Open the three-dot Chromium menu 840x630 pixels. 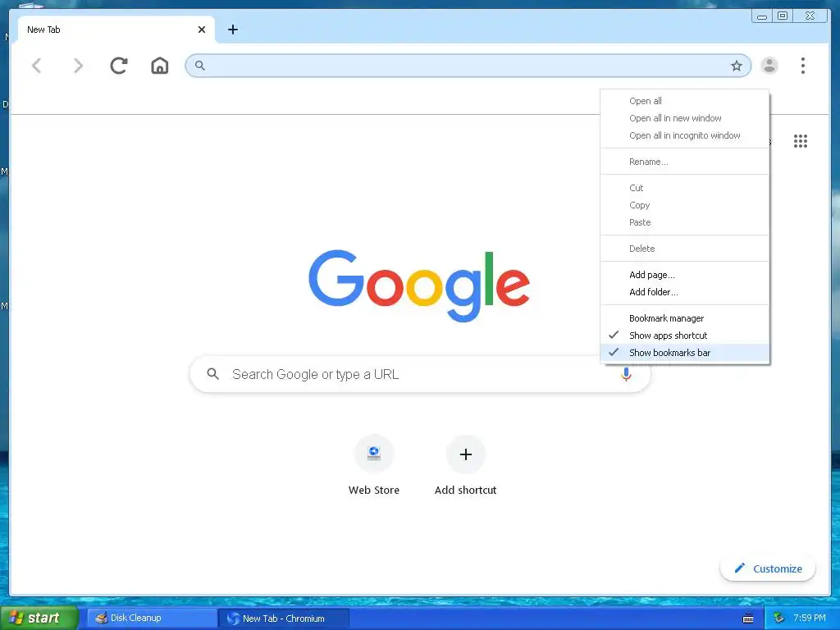(802, 66)
